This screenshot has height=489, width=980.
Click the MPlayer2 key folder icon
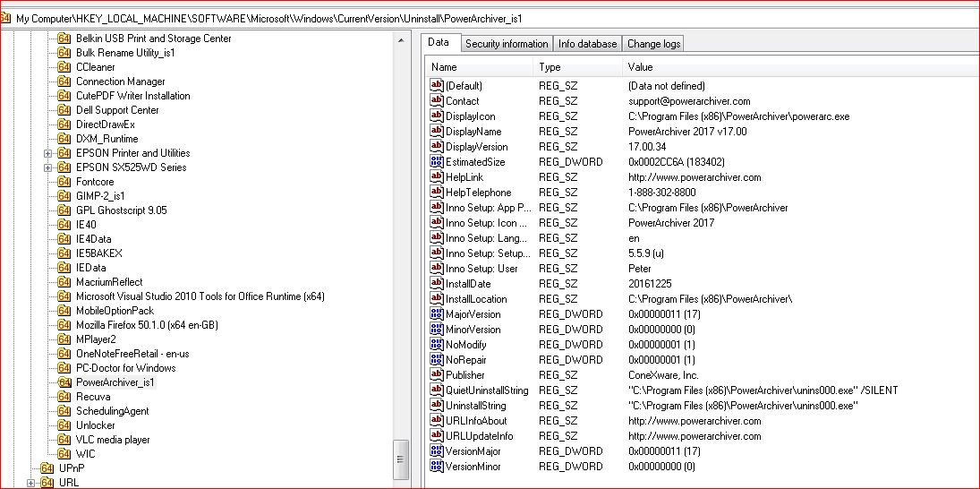[64, 339]
